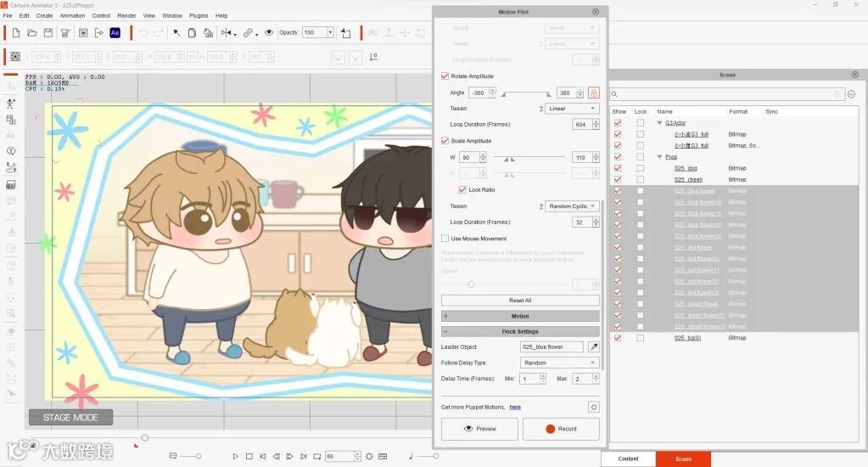Toggle the loop playback icon

[x=317, y=457]
